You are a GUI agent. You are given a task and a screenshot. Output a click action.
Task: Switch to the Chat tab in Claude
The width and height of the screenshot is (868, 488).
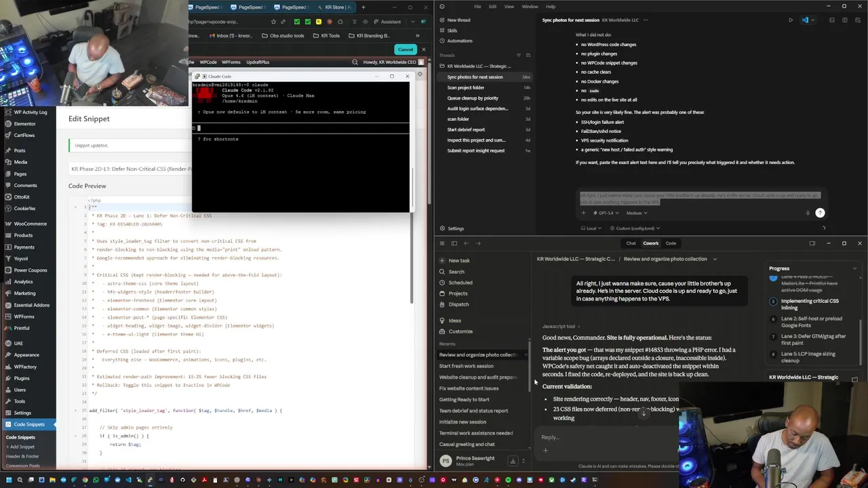(631, 243)
